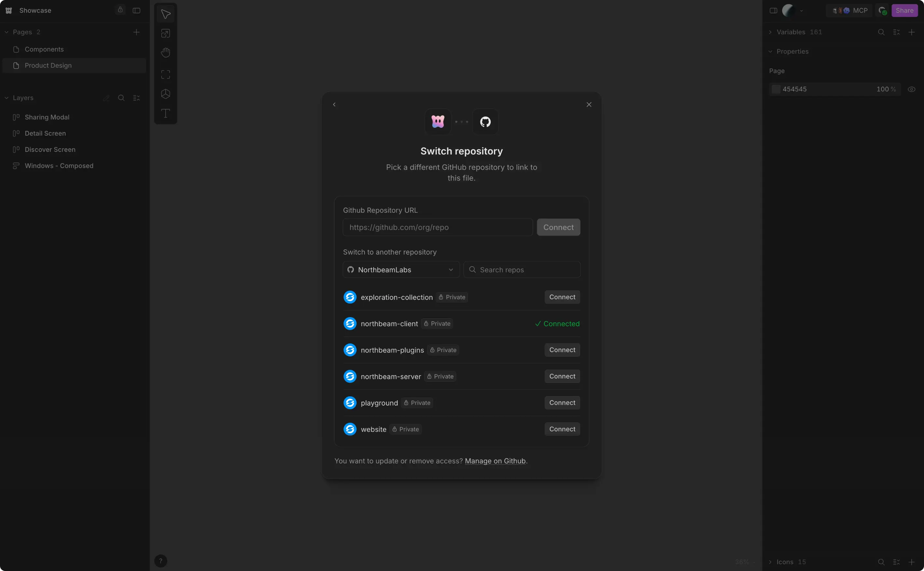Screen dimensions: 924x571
Task: Toggle the left sidebar panel icon
Action: click(x=137, y=11)
